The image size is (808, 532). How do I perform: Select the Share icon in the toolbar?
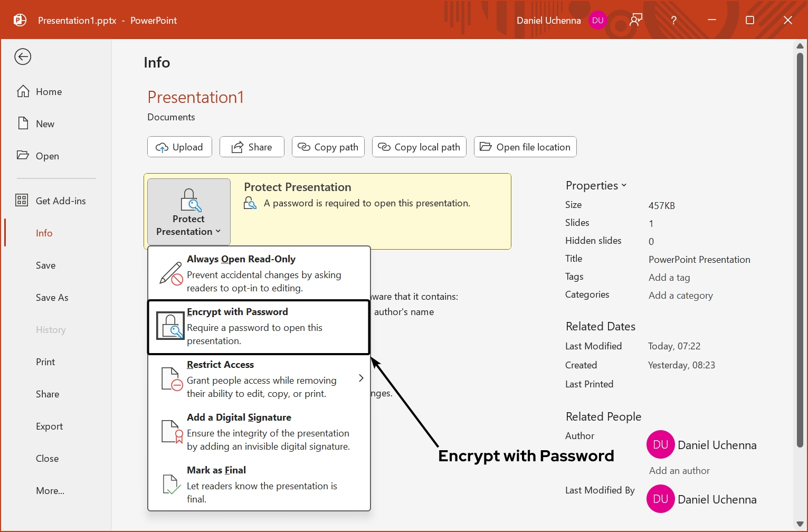click(x=236, y=147)
